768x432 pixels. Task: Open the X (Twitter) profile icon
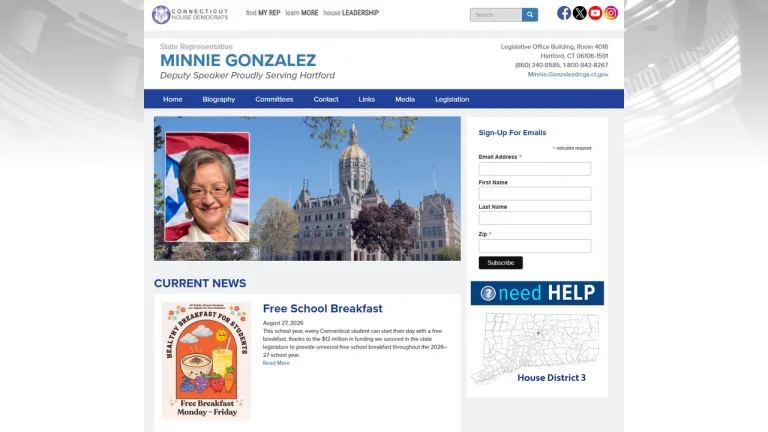579,13
